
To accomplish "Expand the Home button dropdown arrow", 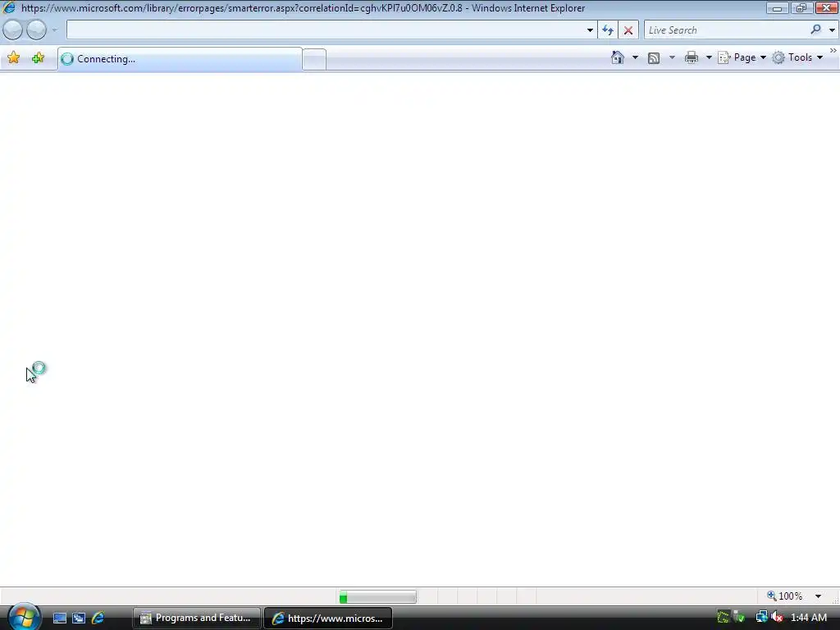I will pyautogui.click(x=635, y=57).
